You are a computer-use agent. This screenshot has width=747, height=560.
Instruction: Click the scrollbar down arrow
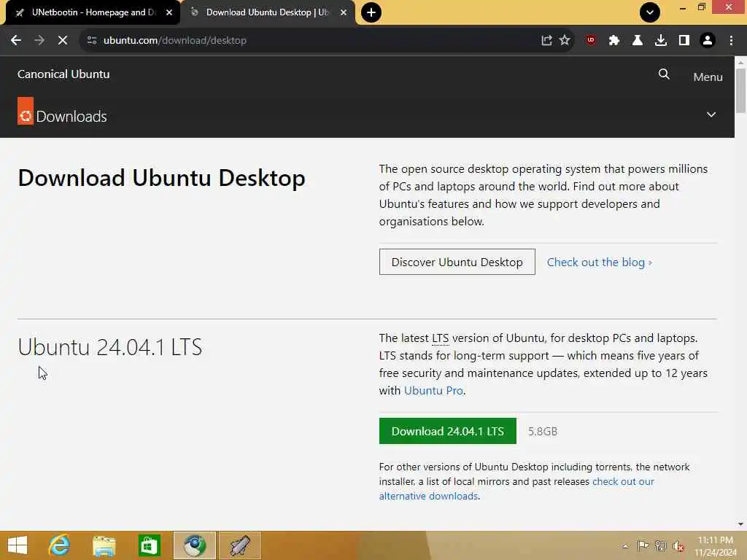coord(740,524)
